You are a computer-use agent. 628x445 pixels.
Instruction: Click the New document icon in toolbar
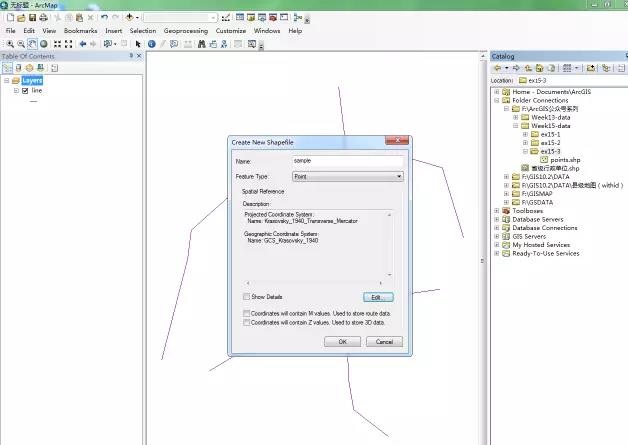[x=10, y=17]
